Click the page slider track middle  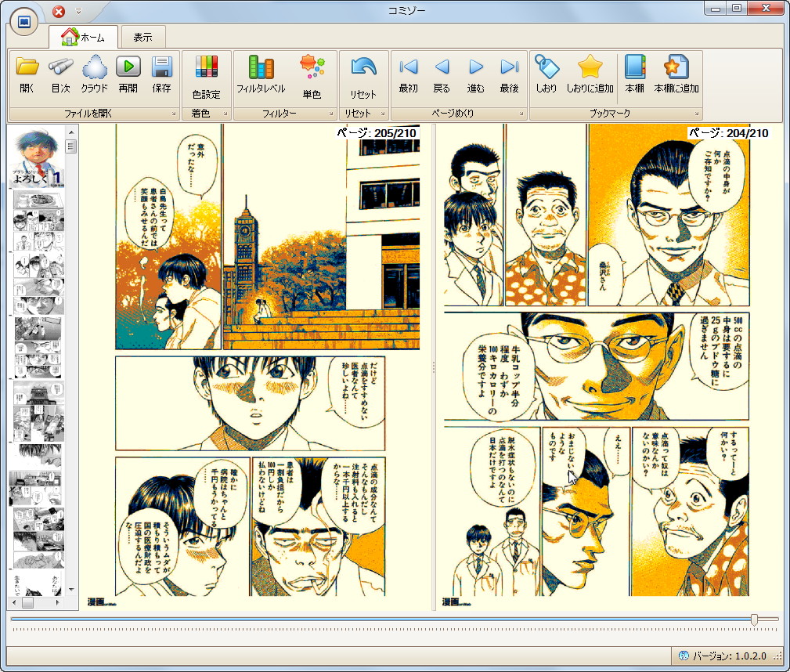(x=395, y=619)
